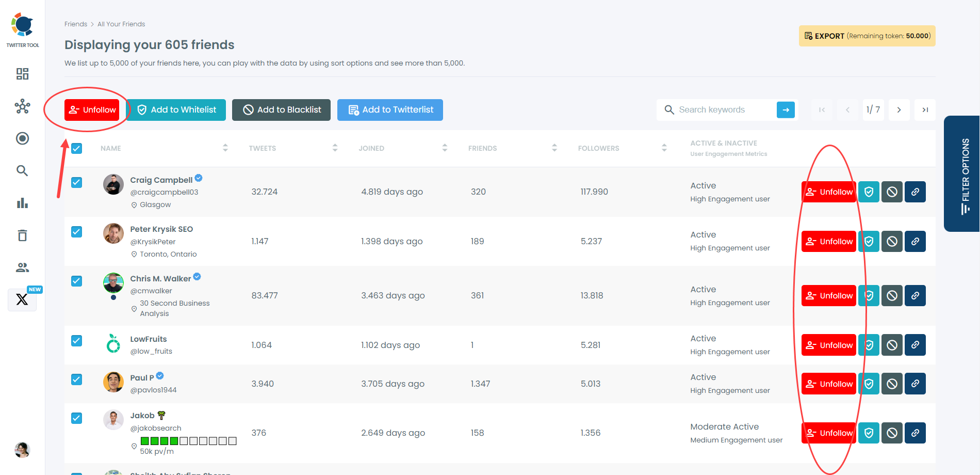Open the magnifier search icon in sidebar
This screenshot has width=980, height=475.
click(x=22, y=170)
